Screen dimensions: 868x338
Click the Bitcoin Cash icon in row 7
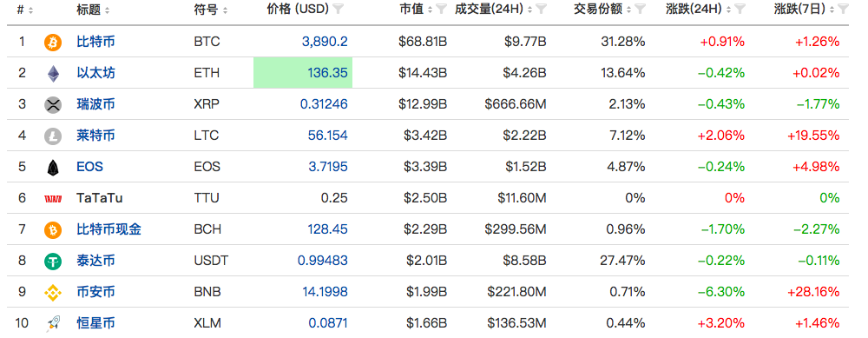click(53, 229)
